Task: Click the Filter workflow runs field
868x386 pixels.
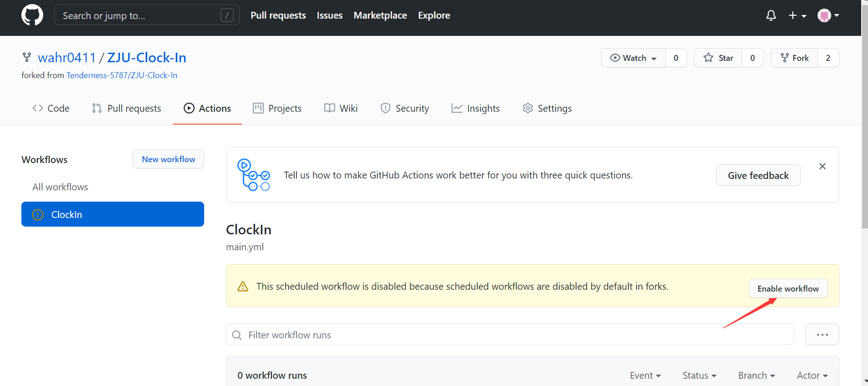Action: tap(510, 335)
